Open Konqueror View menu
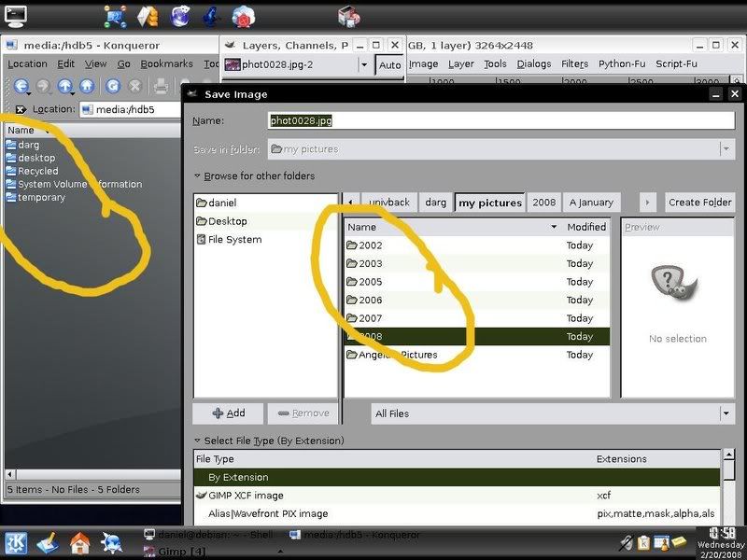The image size is (747, 560). pos(96,63)
